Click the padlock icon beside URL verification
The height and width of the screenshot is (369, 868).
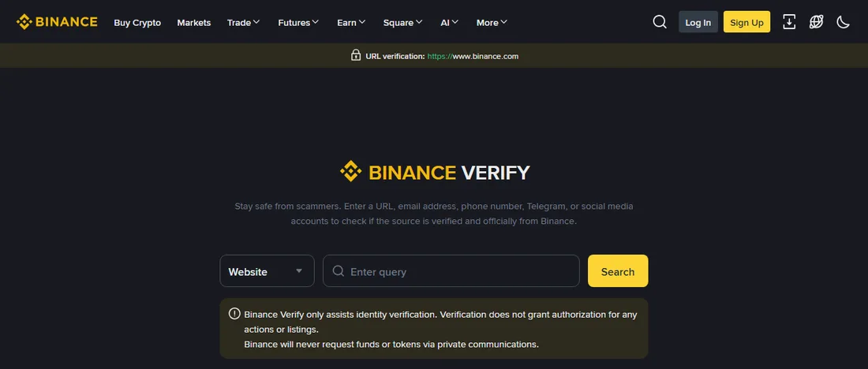[x=356, y=55]
